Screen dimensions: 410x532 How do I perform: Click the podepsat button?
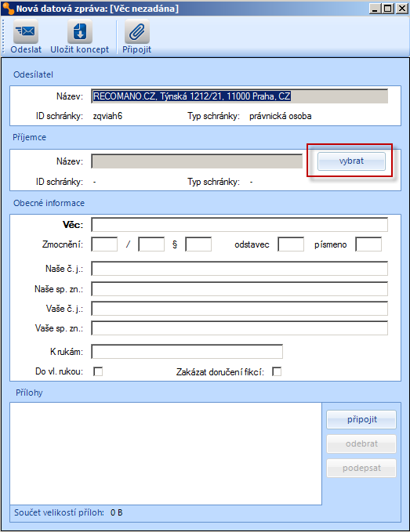[361, 468]
